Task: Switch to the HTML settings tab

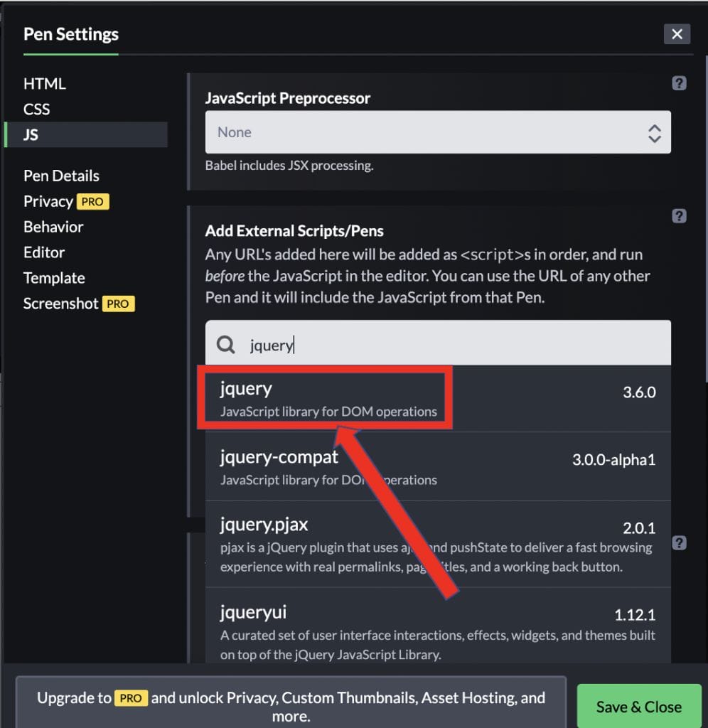Action: click(x=45, y=84)
